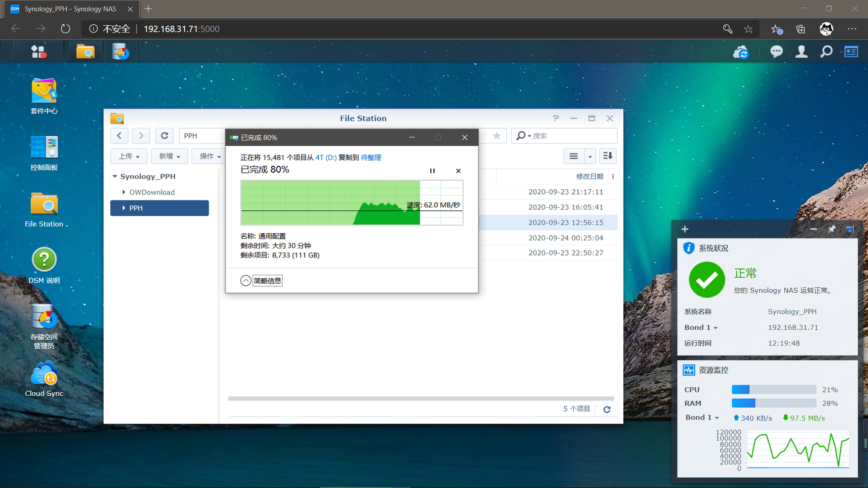Go forward in File Station
Viewport: 868px width, 488px height.
[x=141, y=136]
